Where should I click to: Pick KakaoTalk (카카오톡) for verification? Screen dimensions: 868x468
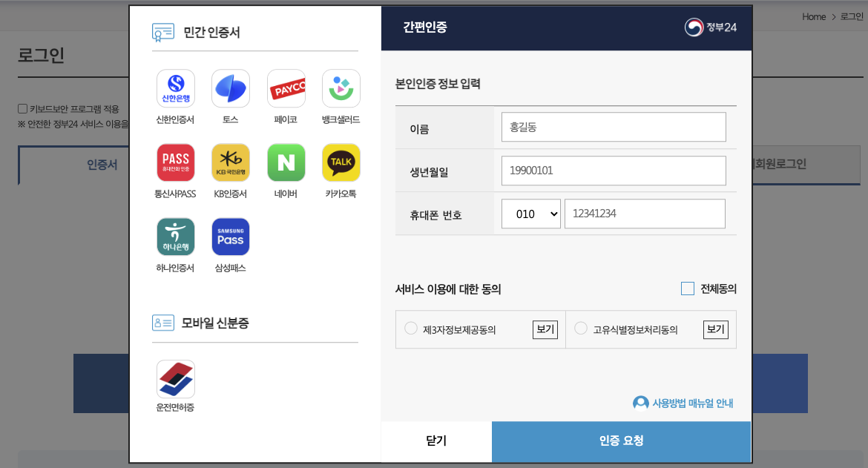click(341, 162)
